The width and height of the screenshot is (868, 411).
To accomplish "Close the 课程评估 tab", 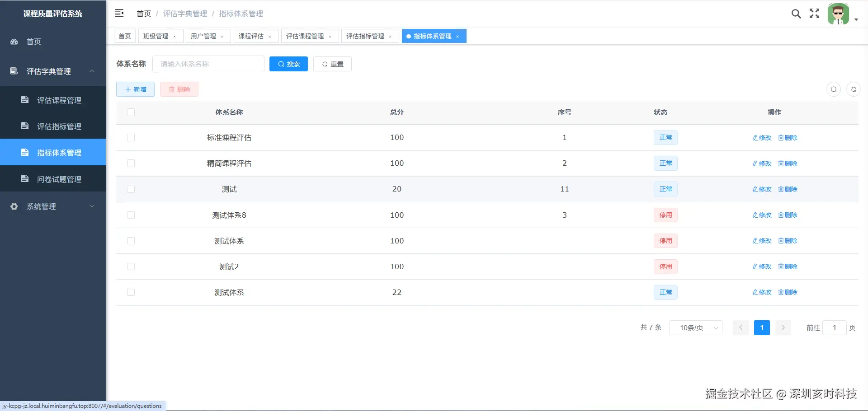I will tap(270, 37).
